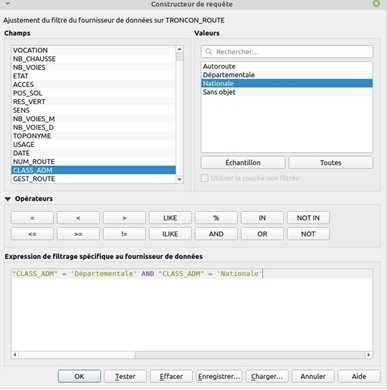The height and width of the screenshot is (390, 387).
Task: Select the RES_VERT field
Action: tap(93, 102)
